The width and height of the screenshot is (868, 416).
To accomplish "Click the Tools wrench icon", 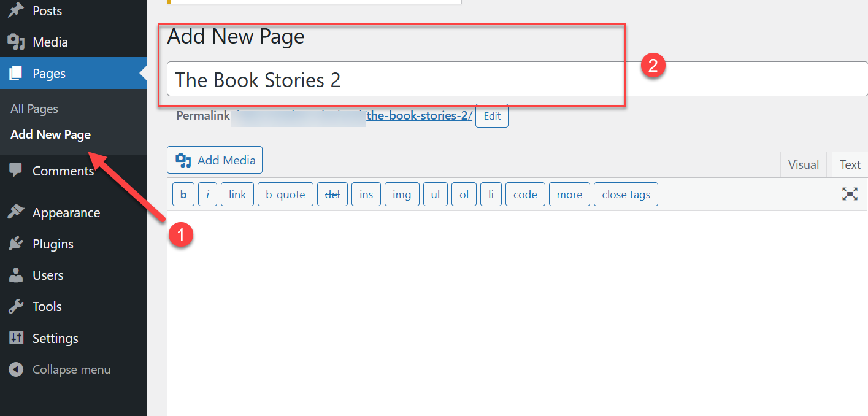I will coord(16,306).
